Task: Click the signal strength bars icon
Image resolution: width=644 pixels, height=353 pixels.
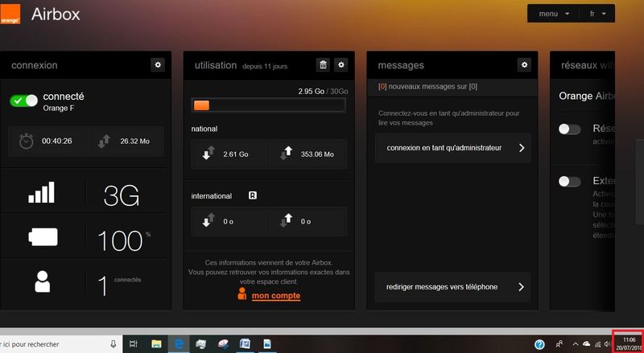Action: (42, 192)
